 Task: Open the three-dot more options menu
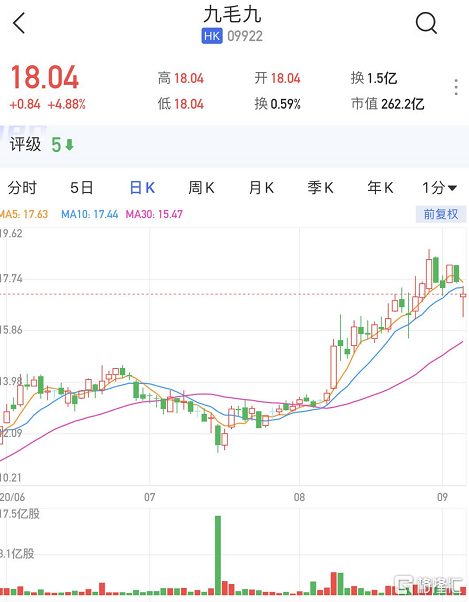[456, 87]
